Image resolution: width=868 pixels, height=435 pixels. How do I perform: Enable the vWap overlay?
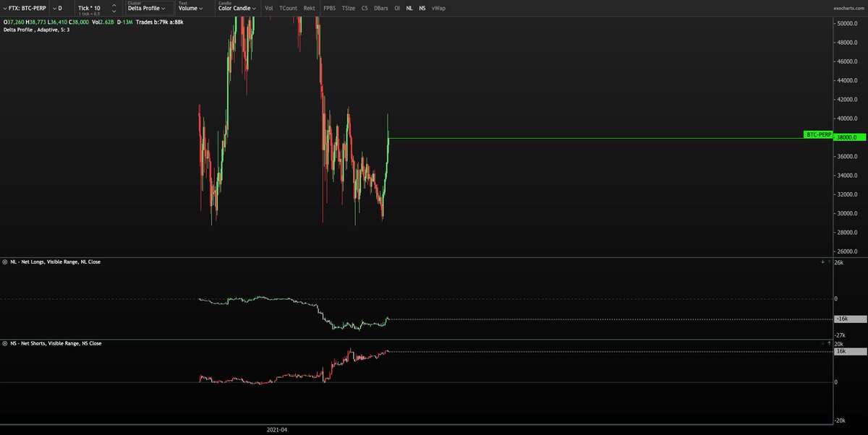439,8
